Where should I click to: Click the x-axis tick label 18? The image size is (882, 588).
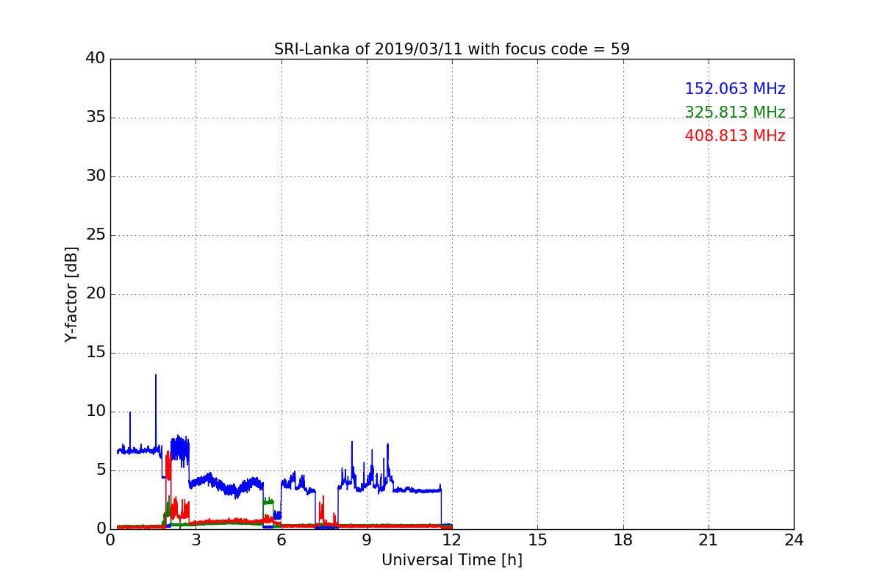623,539
